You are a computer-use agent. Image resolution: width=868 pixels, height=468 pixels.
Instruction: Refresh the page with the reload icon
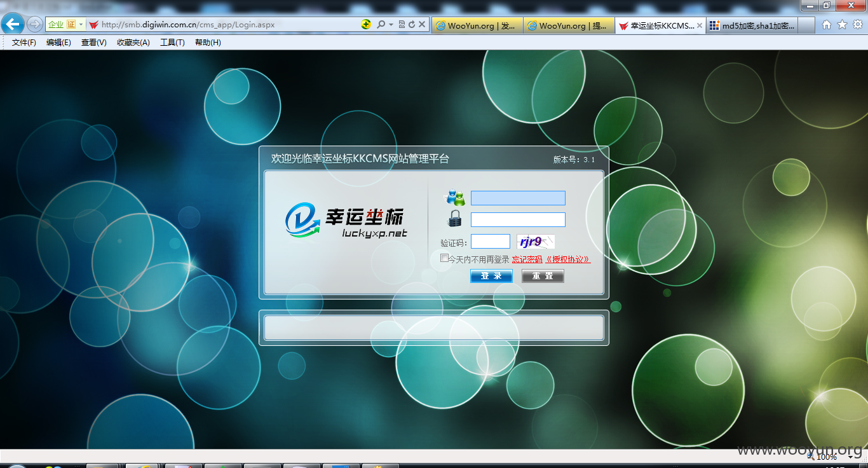(412, 24)
